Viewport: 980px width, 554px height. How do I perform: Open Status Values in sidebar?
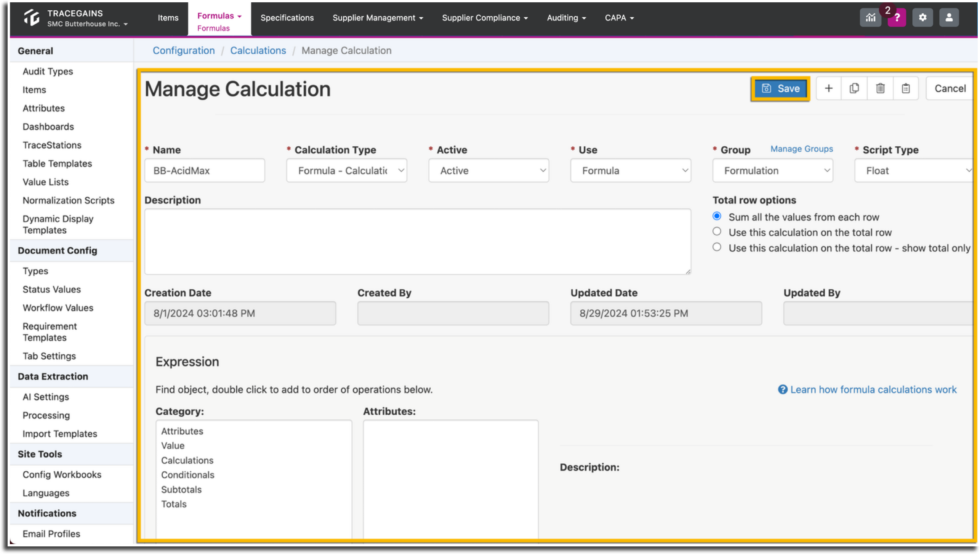coord(51,289)
